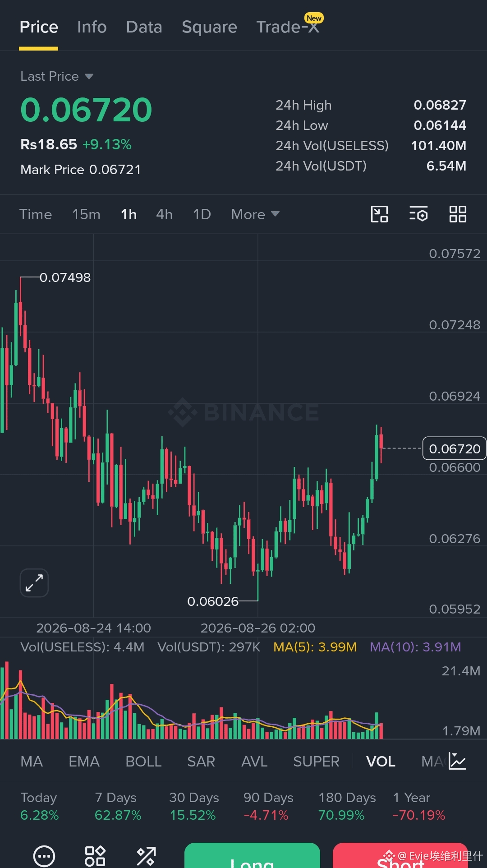
Task: Click the Vol(USDT): 297K label
Action: [209, 647]
